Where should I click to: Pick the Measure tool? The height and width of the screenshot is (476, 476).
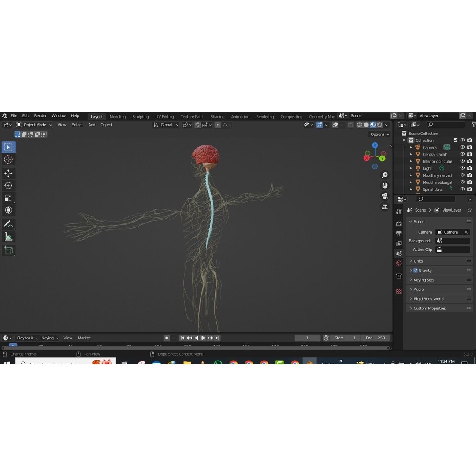(8, 236)
